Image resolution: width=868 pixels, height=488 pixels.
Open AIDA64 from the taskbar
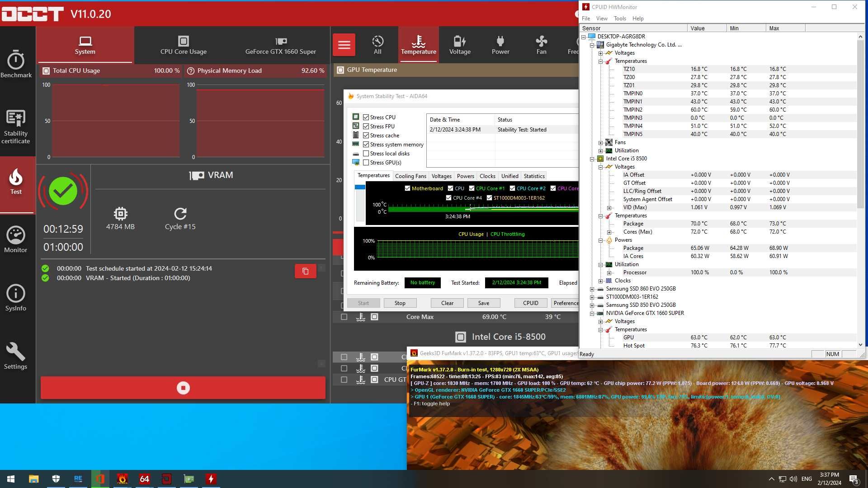(x=144, y=479)
